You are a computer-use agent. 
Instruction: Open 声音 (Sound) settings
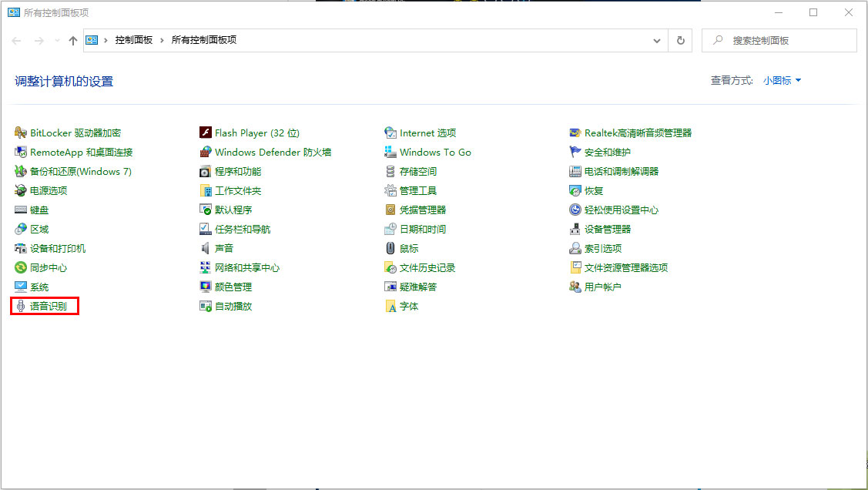[x=225, y=248]
